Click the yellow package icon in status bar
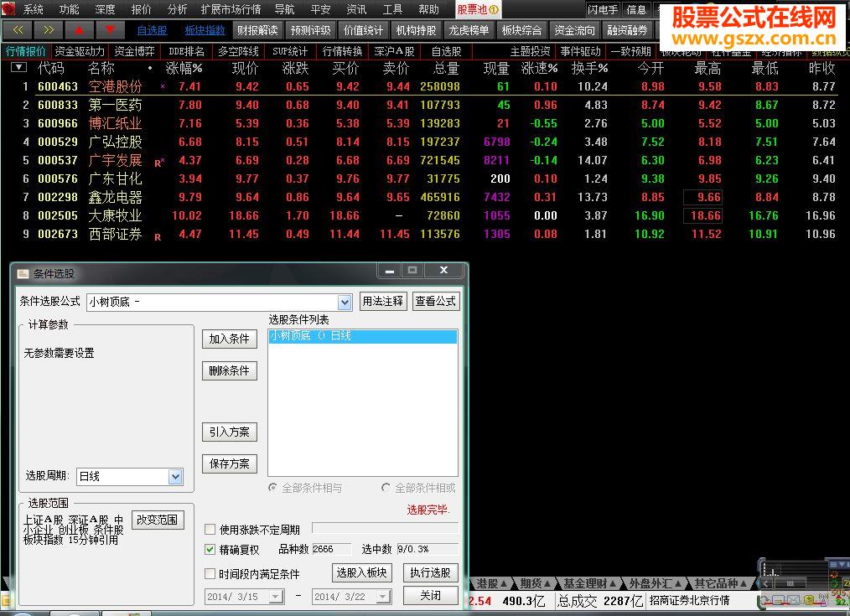This screenshot has height=616, width=850. click(809, 600)
